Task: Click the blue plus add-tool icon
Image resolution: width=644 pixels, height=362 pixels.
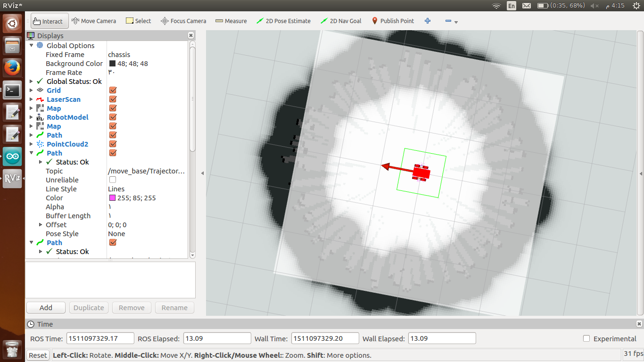Action: [428, 21]
